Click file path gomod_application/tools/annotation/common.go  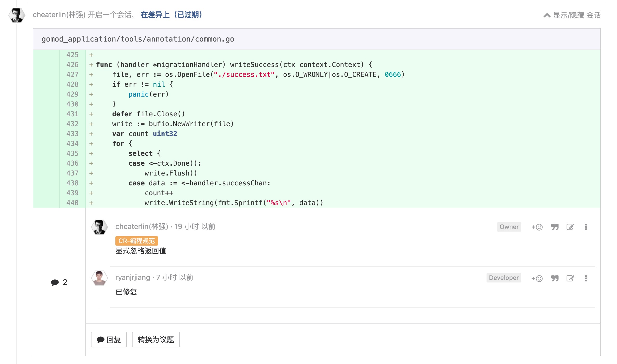coord(138,39)
